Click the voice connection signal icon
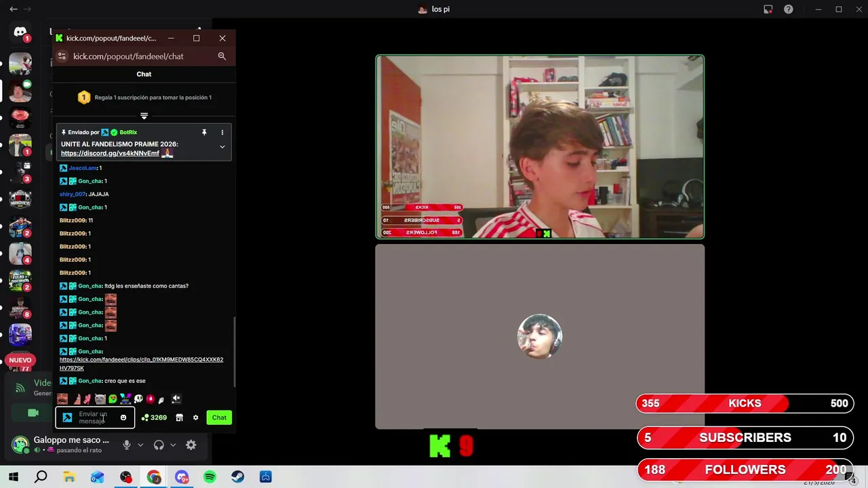Image resolution: width=868 pixels, height=488 pixels. [20, 388]
